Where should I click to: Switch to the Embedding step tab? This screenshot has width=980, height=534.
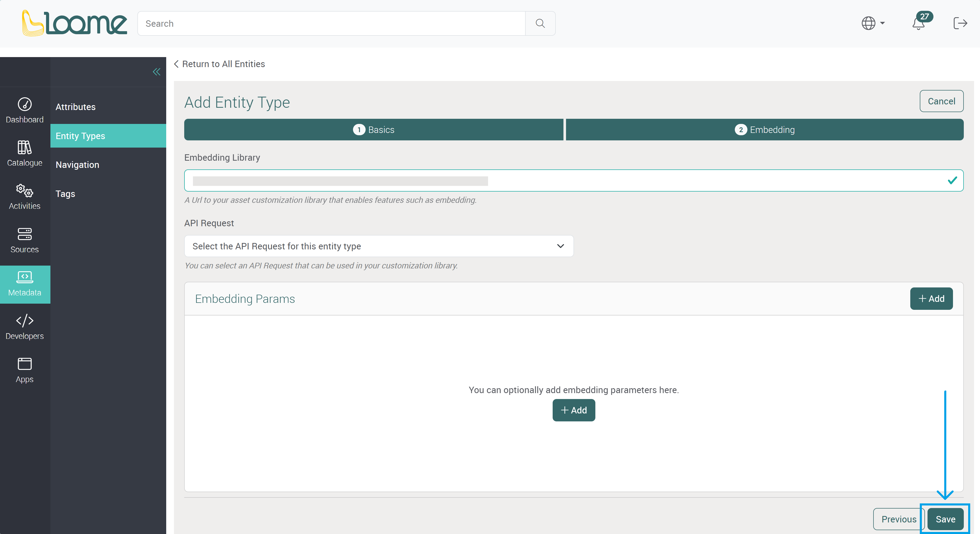[x=765, y=130]
